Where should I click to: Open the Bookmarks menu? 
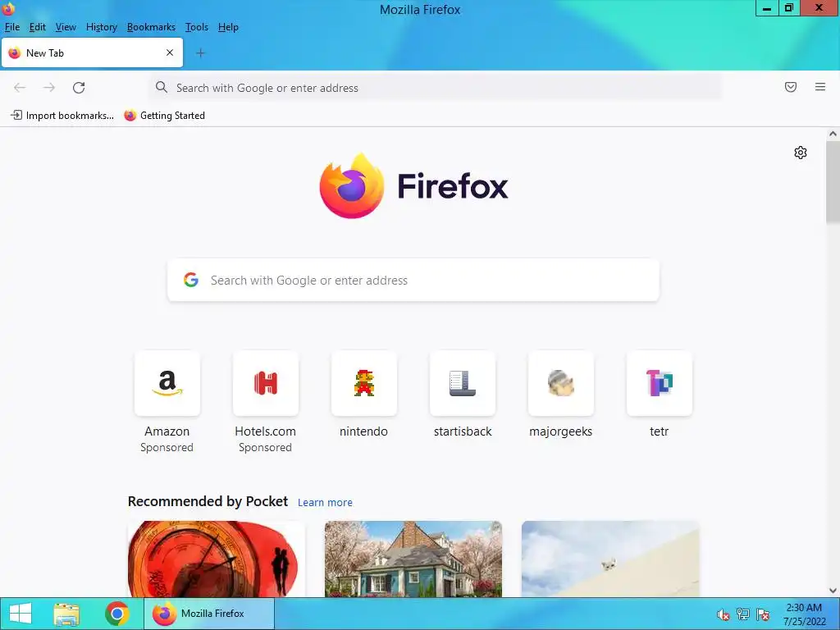(x=151, y=27)
